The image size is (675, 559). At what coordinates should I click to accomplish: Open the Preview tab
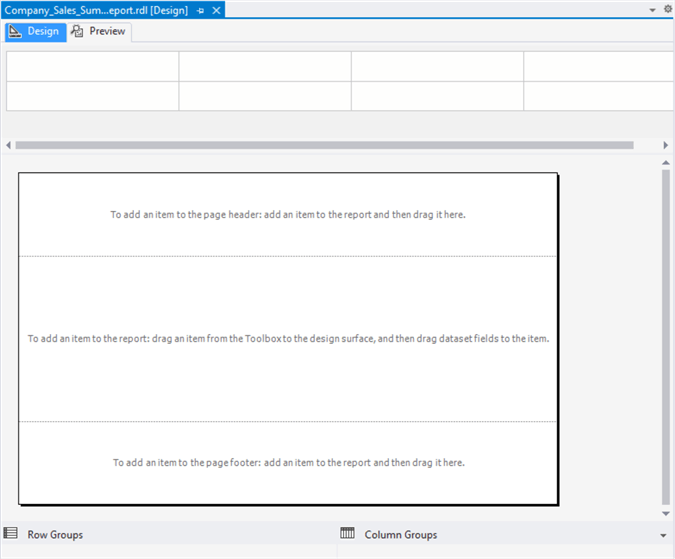coord(99,32)
